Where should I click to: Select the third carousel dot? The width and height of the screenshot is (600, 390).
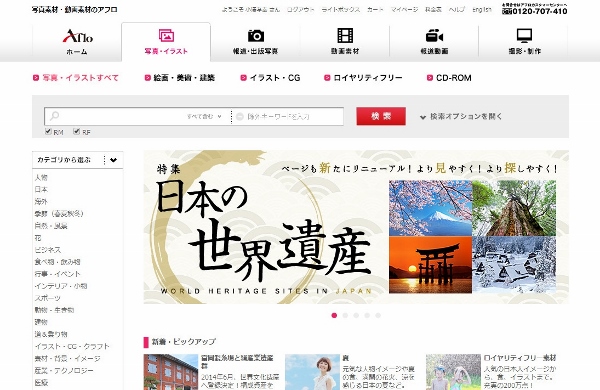tap(356, 315)
